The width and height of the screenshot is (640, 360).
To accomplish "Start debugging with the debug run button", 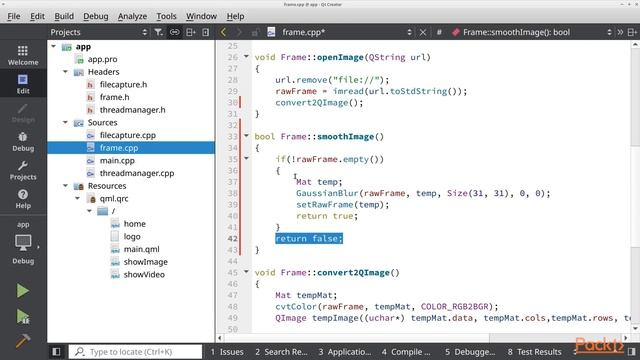I will (x=23, y=316).
